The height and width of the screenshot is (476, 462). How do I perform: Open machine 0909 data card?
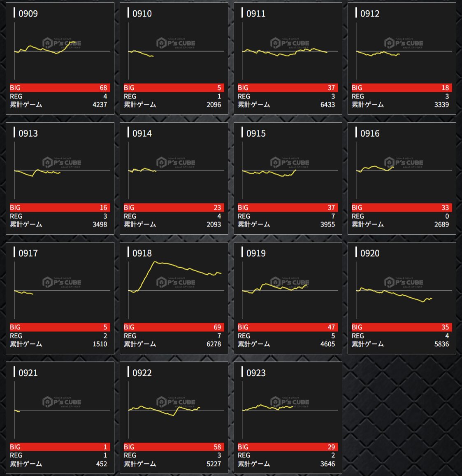click(x=60, y=58)
